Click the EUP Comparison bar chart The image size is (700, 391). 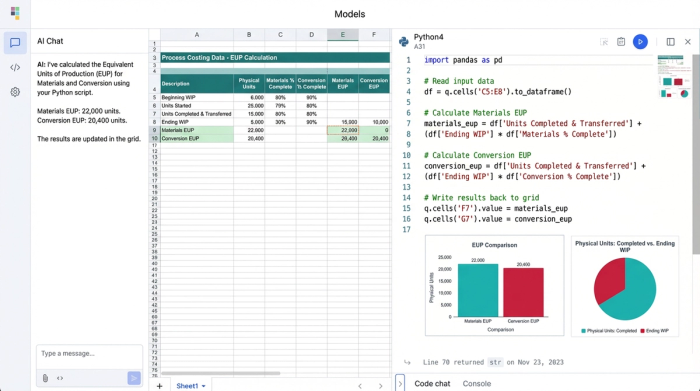point(494,286)
